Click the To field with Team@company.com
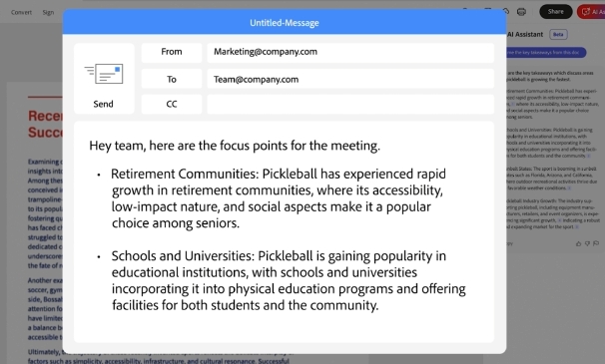 point(350,79)
